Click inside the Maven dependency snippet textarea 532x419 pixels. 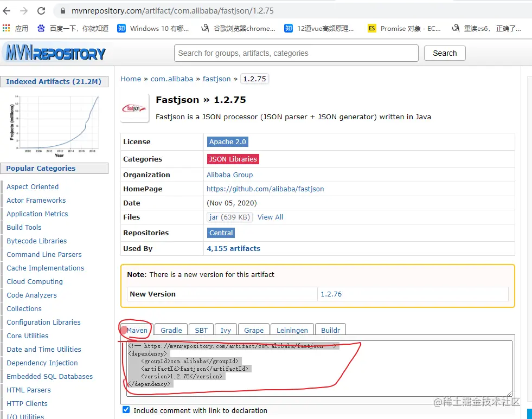(x=319, y=368)
